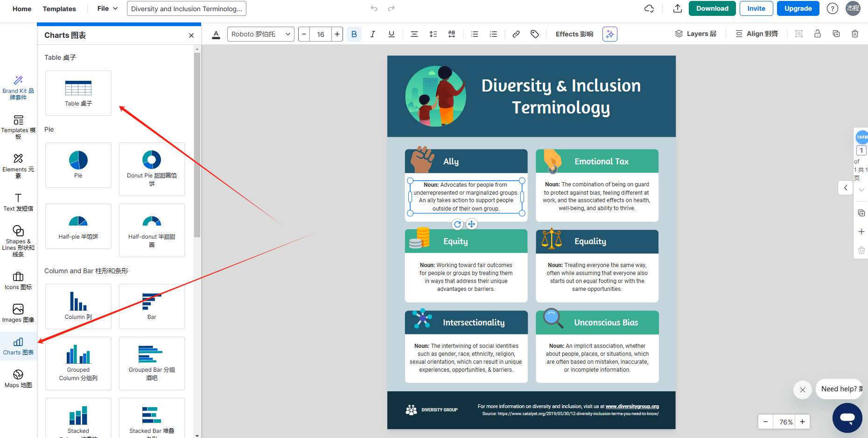Open the Roboto font dropdown

pyautogui.click(x=261, y=34)
